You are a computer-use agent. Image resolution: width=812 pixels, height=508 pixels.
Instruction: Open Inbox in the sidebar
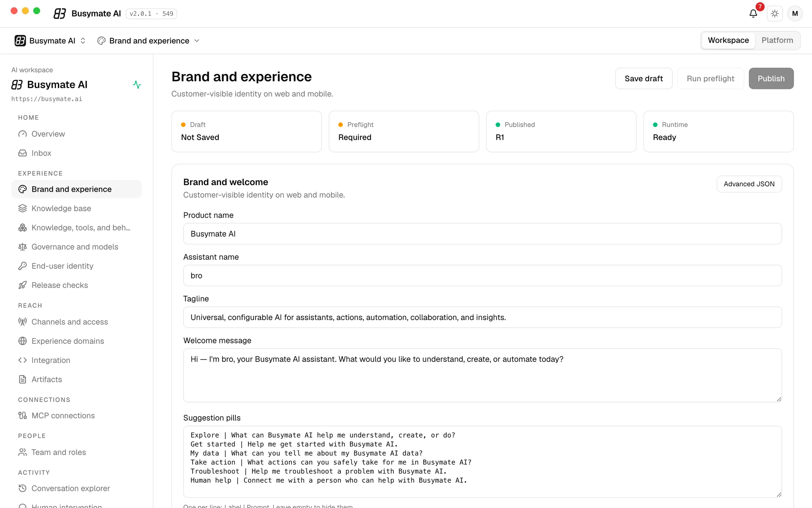pyautogui.click(x=76, y=153)
